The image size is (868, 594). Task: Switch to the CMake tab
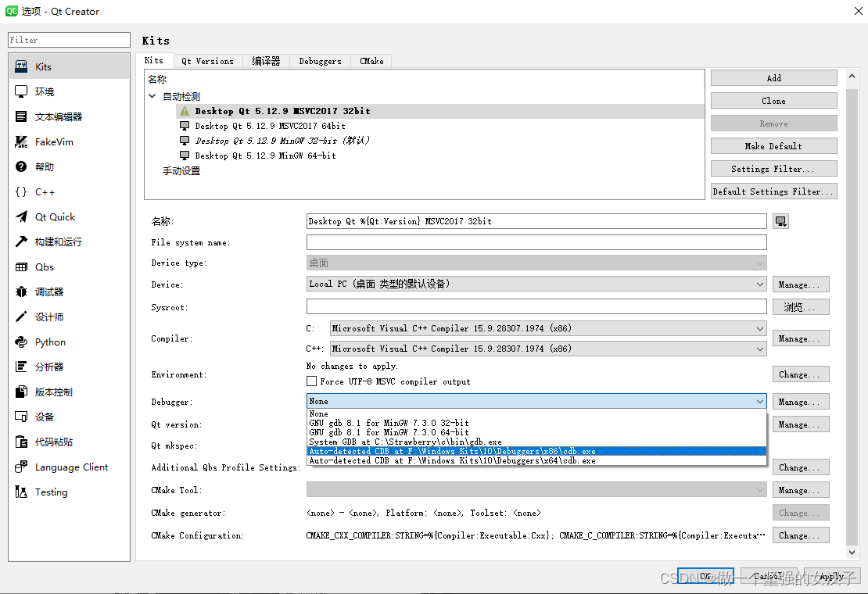pyautogui.click(x=371, y=62)
